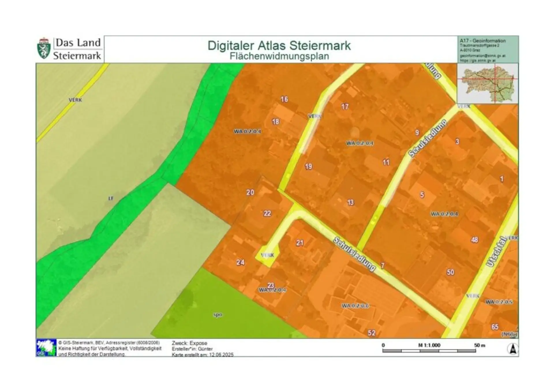Image resolution: width=554 pixels, height=392 pixels.
Task: Click the 'Das Land Steiermark' text logo
Action: 77,49
